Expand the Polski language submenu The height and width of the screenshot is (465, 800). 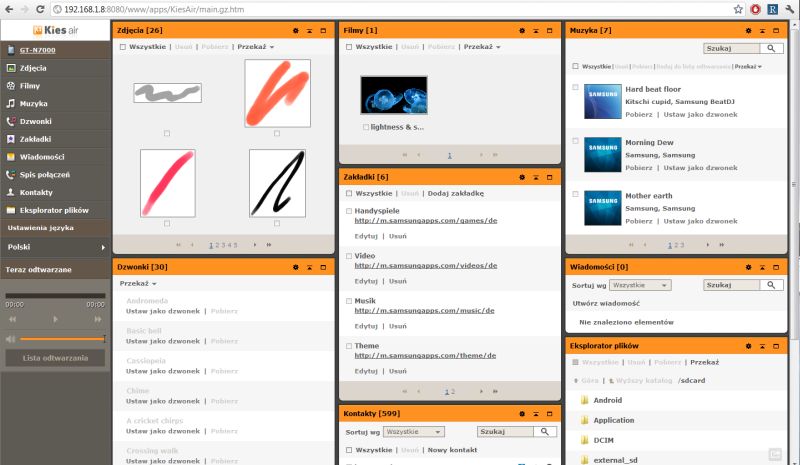point(103,247)
